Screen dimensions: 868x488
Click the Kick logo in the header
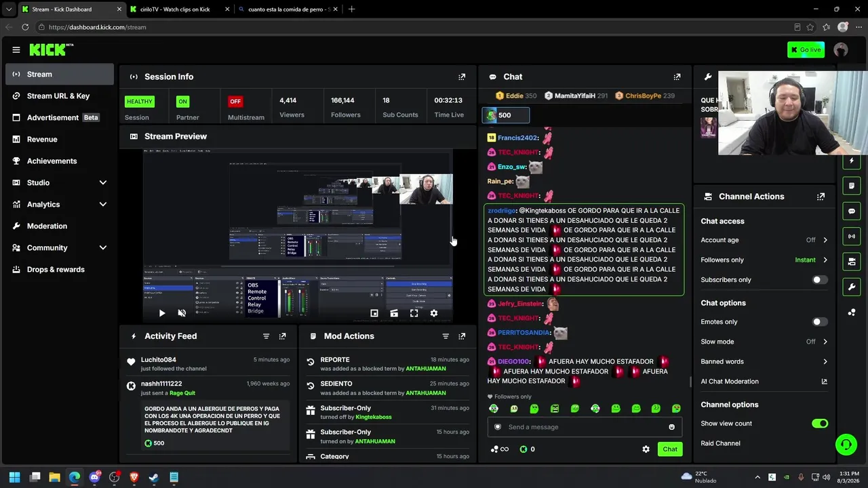coord(51,49)
